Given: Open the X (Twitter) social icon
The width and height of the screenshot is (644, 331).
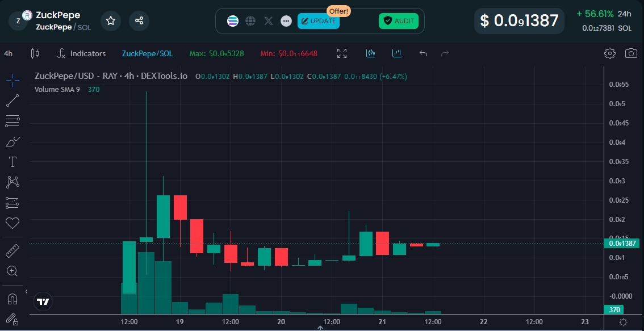Looking at the screenshot, I should click(268, 21).
